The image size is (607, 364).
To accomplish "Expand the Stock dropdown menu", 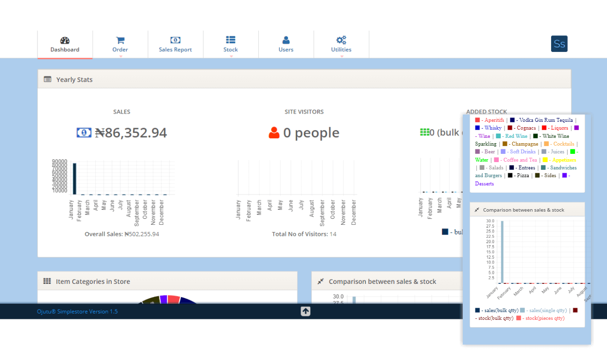I will pos(231,56).
